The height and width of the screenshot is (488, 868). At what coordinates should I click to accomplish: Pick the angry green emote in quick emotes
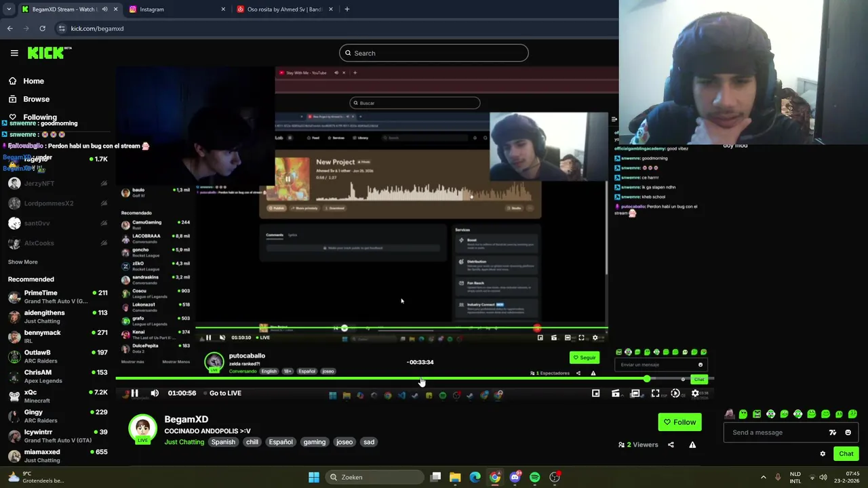pyautogui.click(x=757, y=414)
